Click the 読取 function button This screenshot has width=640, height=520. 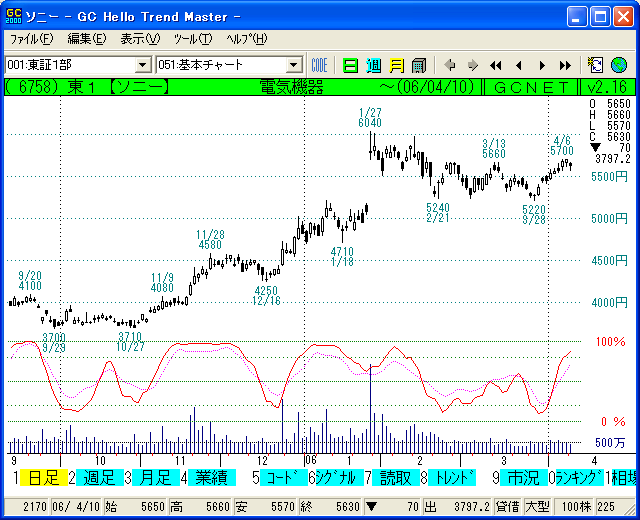[x=396, y=478]
